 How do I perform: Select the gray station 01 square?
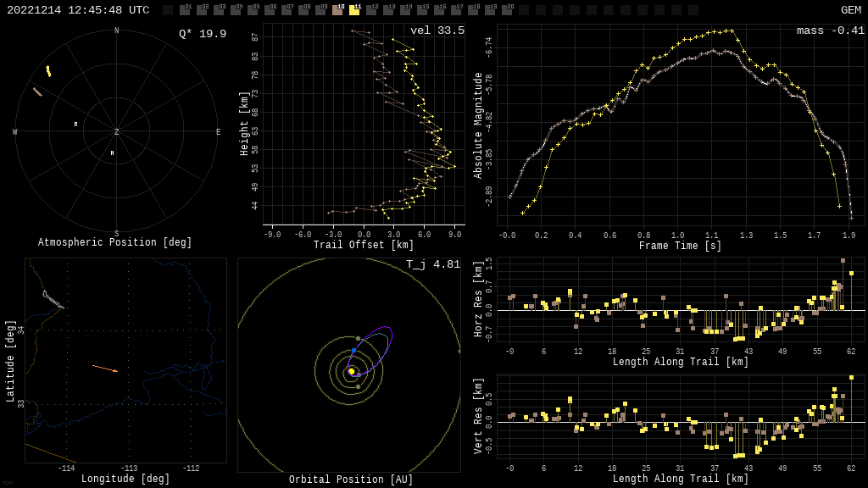185,10
